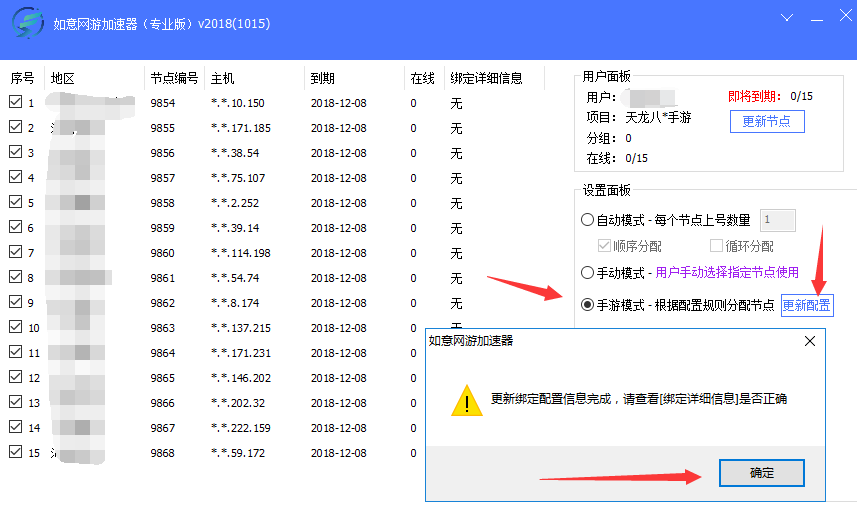857x515 pixels.
Task: Uncheck row 3 checkbox for node 9856
Action: coord(16,151)
